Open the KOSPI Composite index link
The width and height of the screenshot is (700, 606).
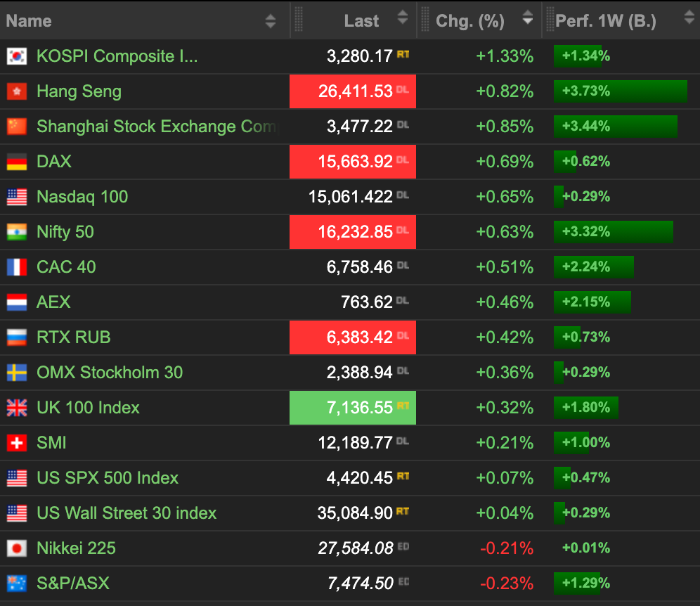tap(117, 56)
